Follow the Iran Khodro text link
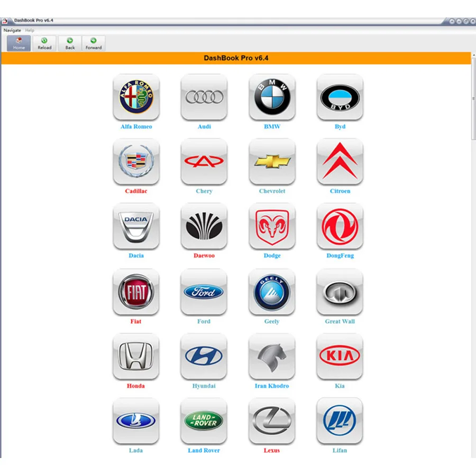 click(272, 386)
